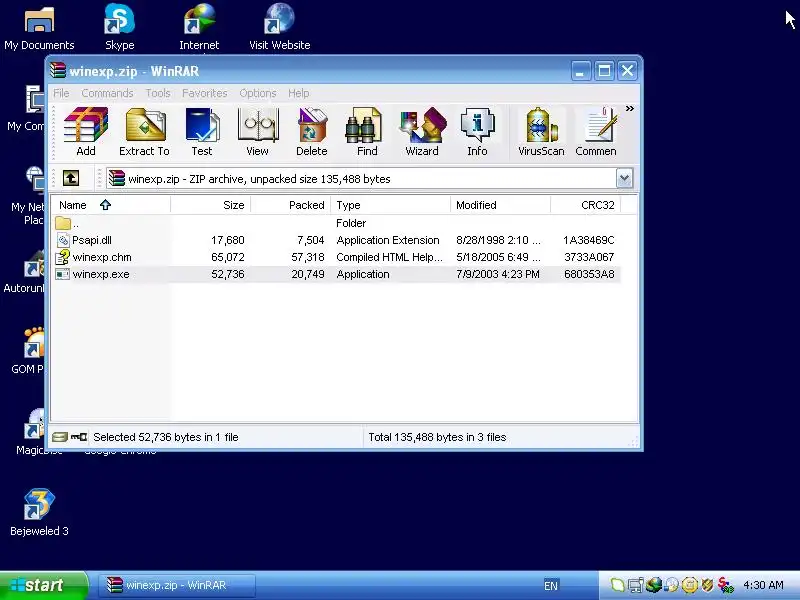This screenshot has width=800, height=600.
Task: Click the Add toolbar icon
Action: [x=86, y=132]
